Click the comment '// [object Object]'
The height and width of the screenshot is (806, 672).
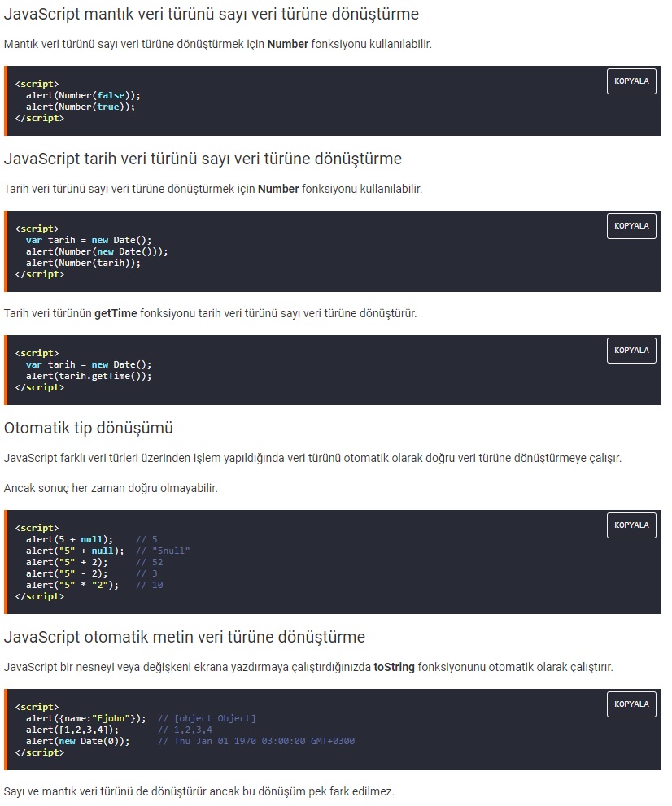pyautogui.click(x=207, y=719)
